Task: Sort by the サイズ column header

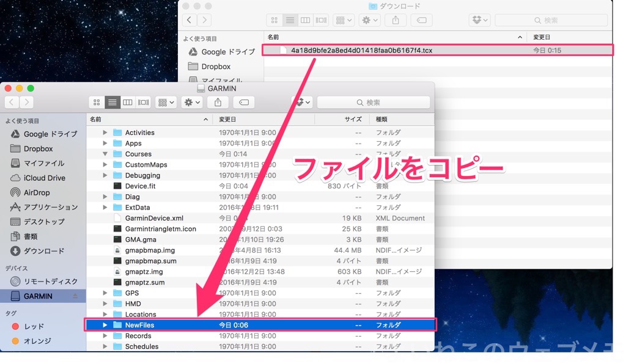Action: [353, 119]
